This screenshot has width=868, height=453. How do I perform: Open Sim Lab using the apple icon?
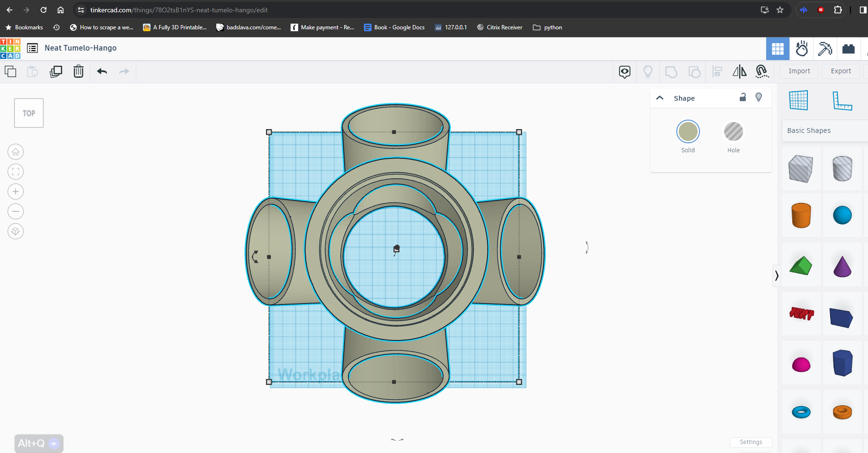tap(801, 49)
